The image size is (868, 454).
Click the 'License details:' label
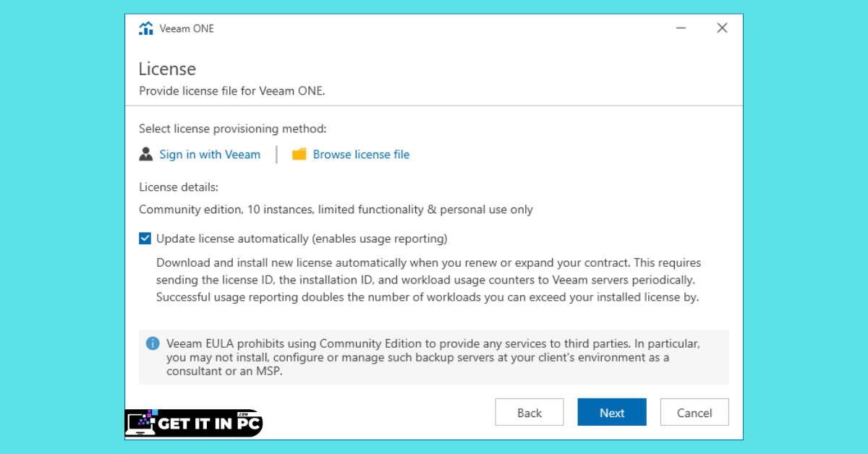(x=179, y=187)
